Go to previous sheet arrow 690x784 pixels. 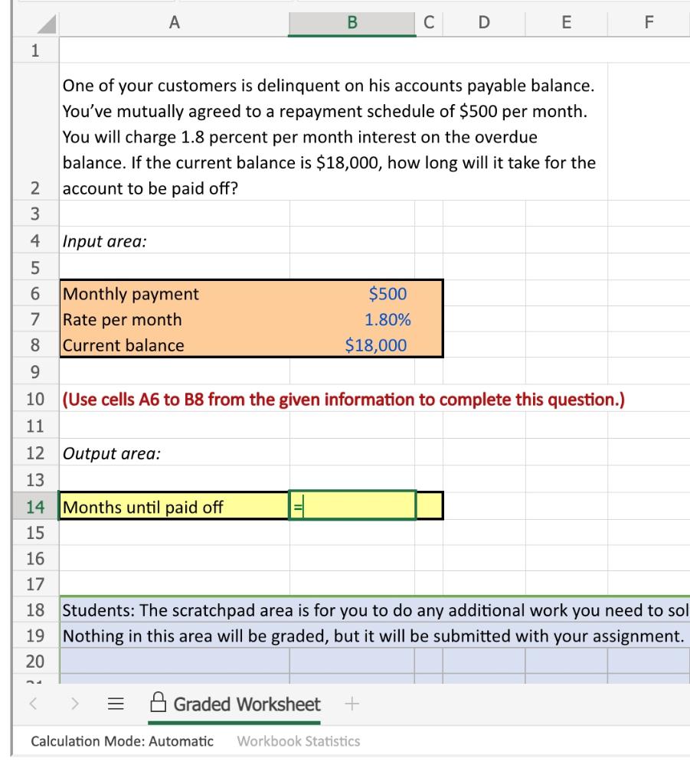click(x=34, y=704)
